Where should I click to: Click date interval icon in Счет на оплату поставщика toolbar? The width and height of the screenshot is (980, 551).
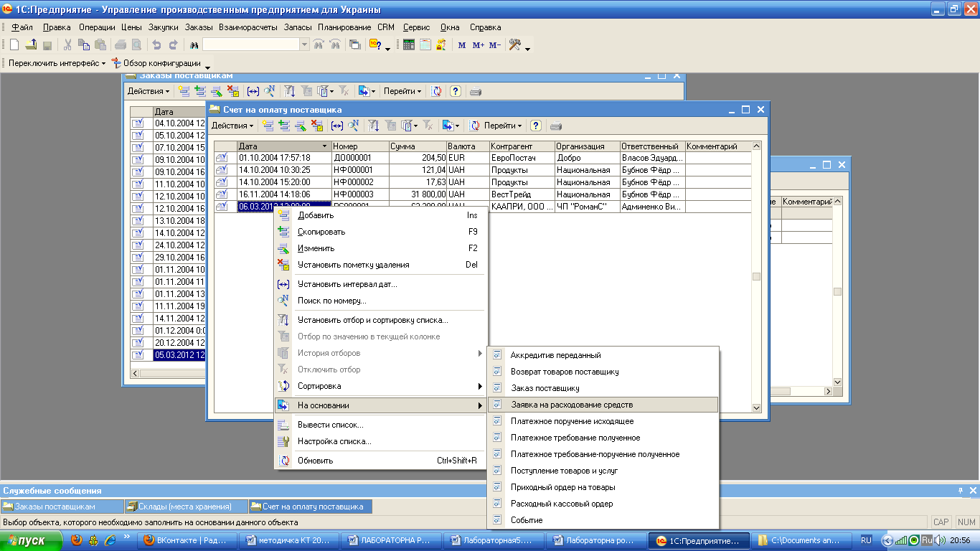[336, 126]
